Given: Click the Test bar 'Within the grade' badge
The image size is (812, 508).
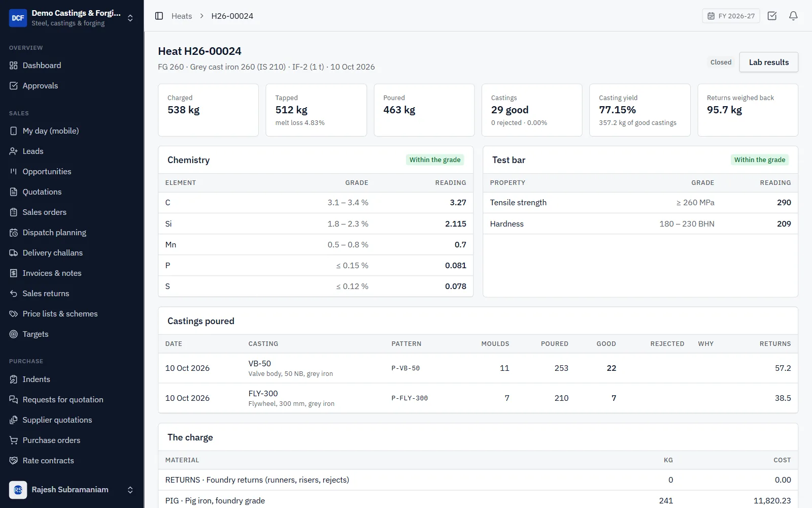Looking at the screenshot, I should [x=760, y=160].
